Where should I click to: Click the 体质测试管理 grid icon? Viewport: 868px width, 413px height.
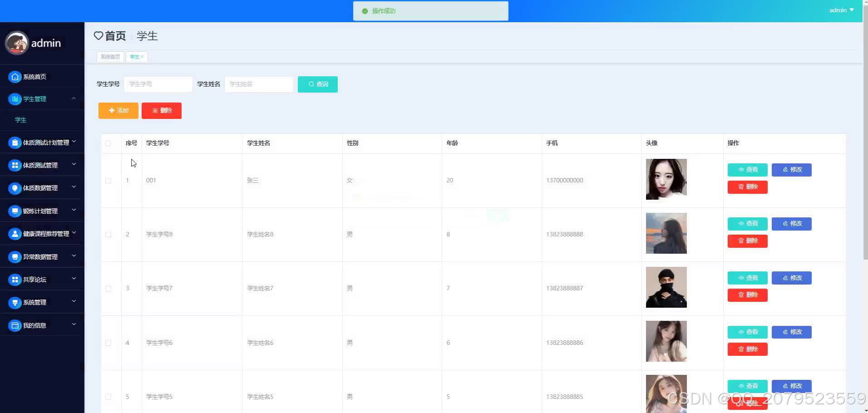15,165
